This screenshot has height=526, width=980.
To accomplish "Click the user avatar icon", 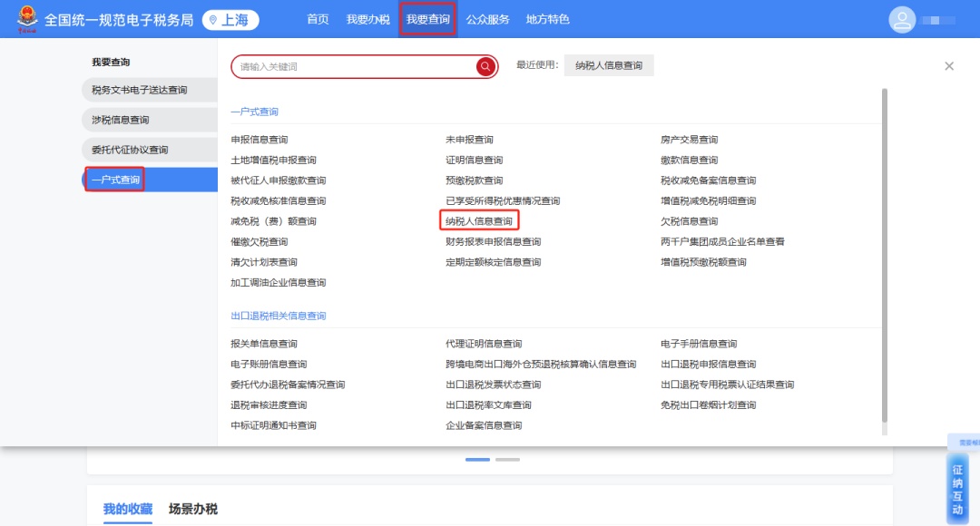I will [x=902, y=20].
